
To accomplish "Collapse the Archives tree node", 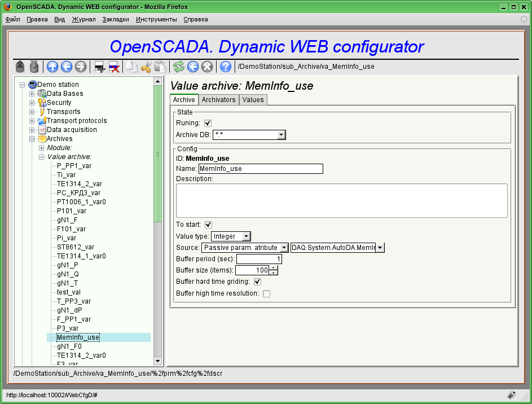I will (32, 139).
